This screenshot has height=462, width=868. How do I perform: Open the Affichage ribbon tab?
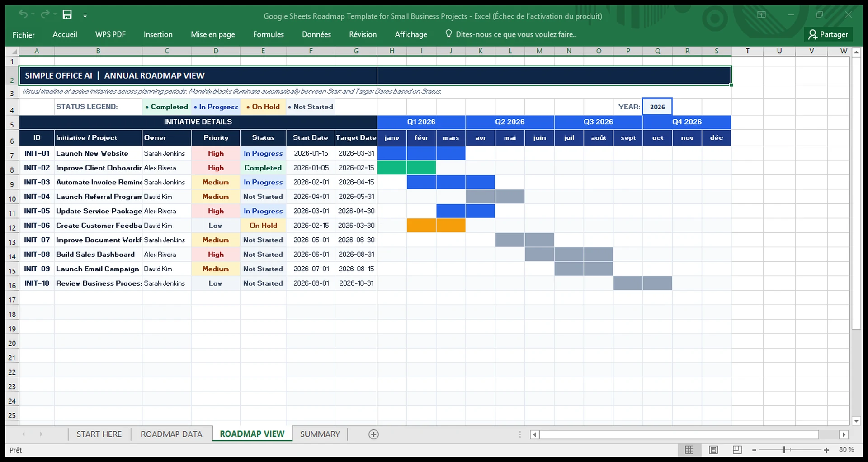(x=411, y=34)
